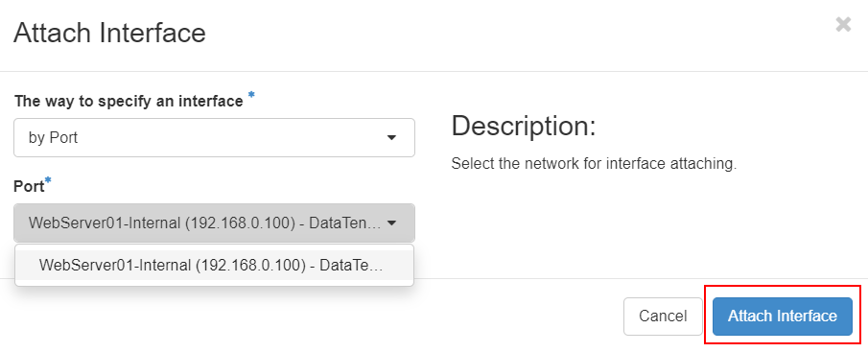Confirm with the blue Attach Interface button
The height and width of the screenshot is (352, 868).
[x=783, y=316]
